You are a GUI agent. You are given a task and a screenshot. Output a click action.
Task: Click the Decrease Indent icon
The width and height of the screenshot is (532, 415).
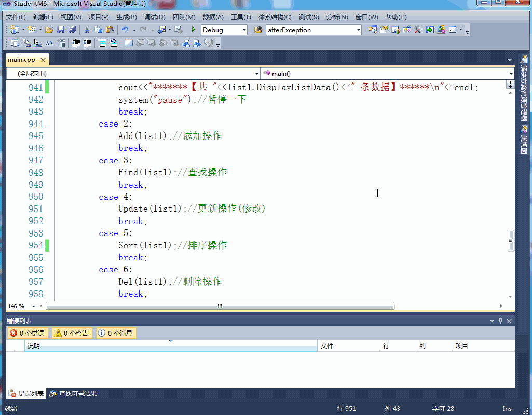76,43
